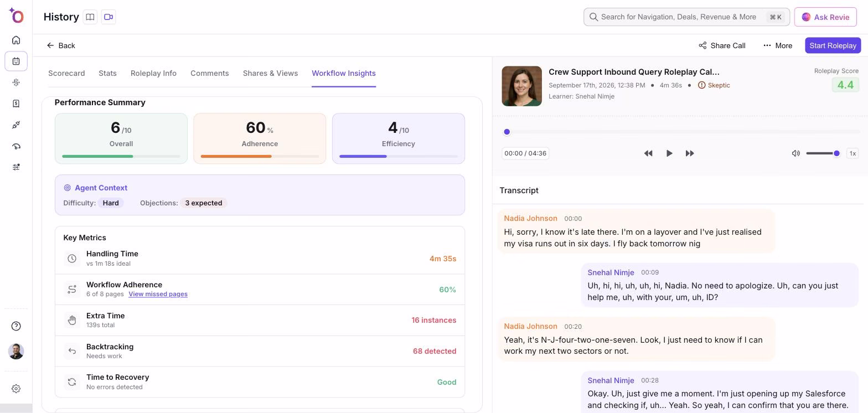This screenshot has width=868, height=413.
Task: Select the Workflow Insights tab
Action: [344, 73]
